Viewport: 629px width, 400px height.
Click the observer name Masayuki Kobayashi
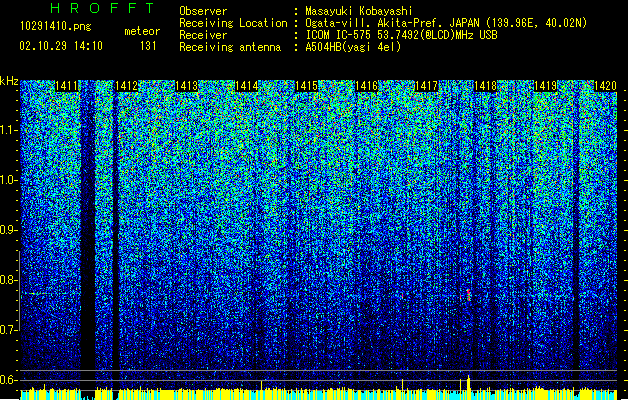(359, 11)
